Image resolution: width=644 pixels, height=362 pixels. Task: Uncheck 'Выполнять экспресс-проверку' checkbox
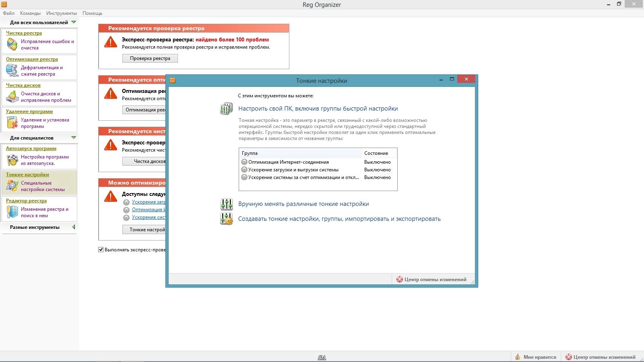click(101, 249)
